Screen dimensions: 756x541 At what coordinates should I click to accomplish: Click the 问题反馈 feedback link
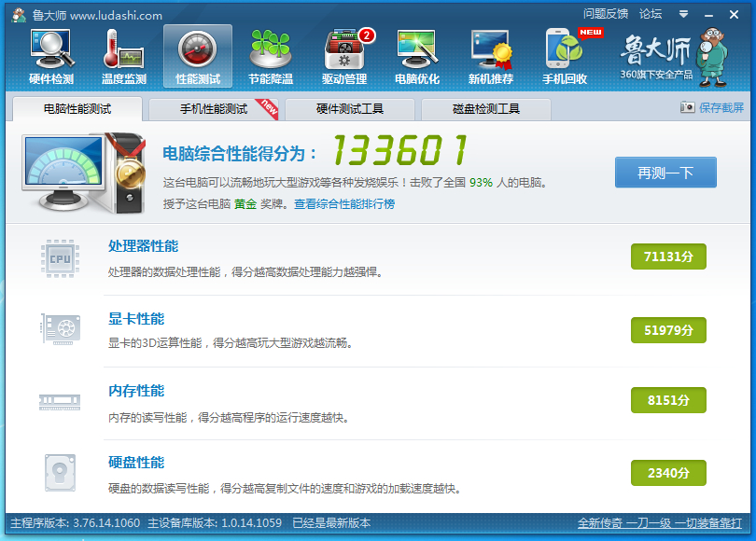(x=606, y=14)
